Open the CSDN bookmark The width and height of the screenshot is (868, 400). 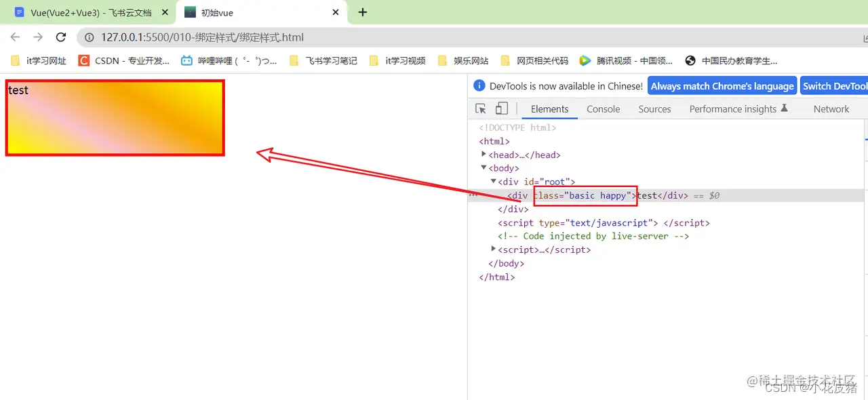tap(124, 60)
